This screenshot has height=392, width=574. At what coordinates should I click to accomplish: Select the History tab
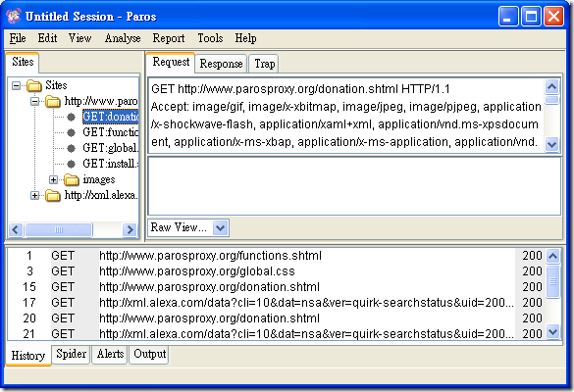(28, 355)
